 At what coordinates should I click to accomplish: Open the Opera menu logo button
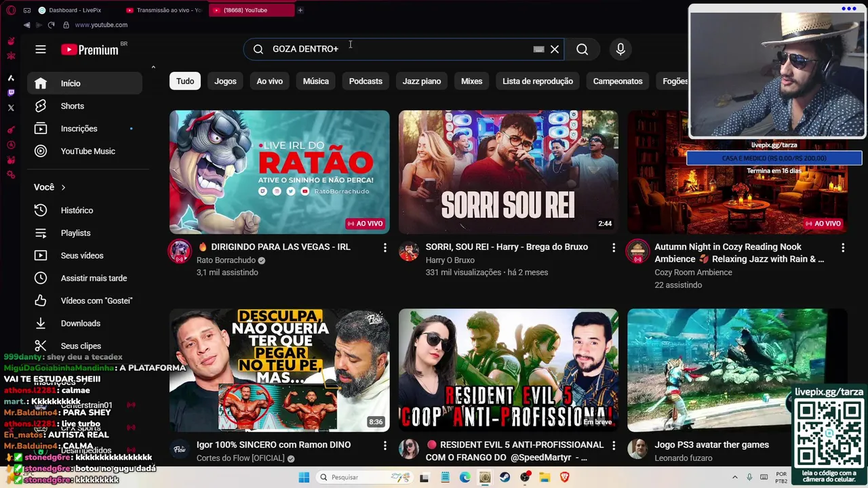click(x=11, y=10)
